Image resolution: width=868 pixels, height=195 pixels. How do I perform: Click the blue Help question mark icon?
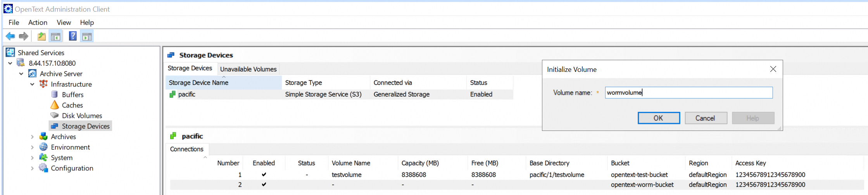(72, 36)
